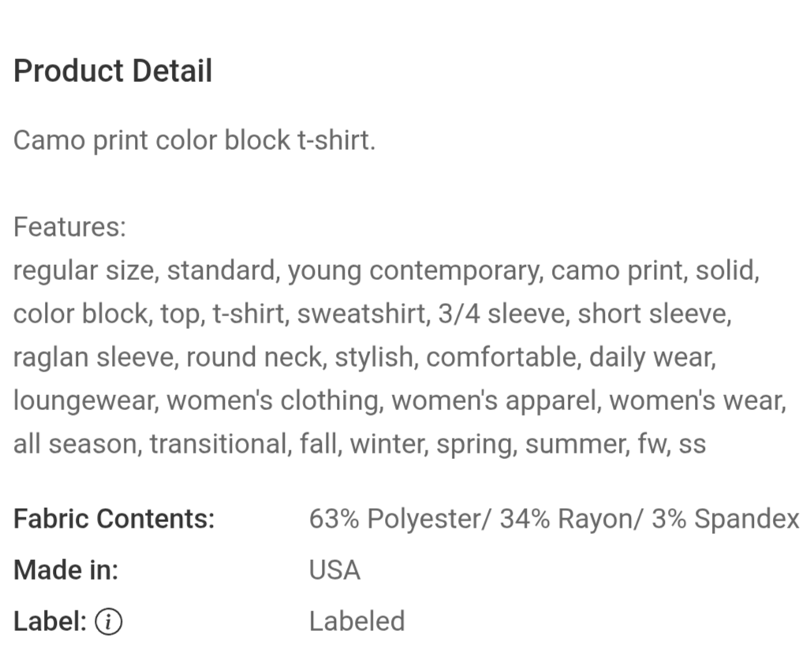Click the Made in: label
This screenshot has height=672, width=810.
(66, 570)
